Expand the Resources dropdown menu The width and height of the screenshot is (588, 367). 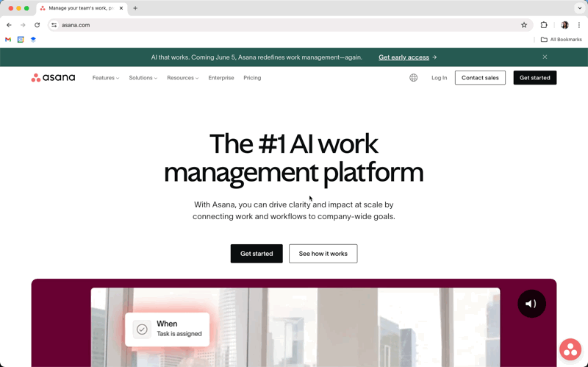click(x=182, y=78)
